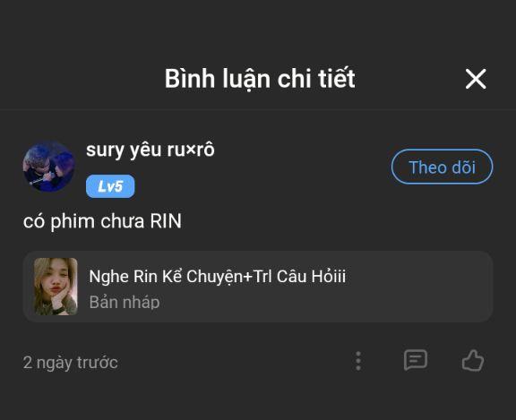516x420 pixels.
Task: Select the comment text có phim chưa RIN
Action: [x=102, y=221]
